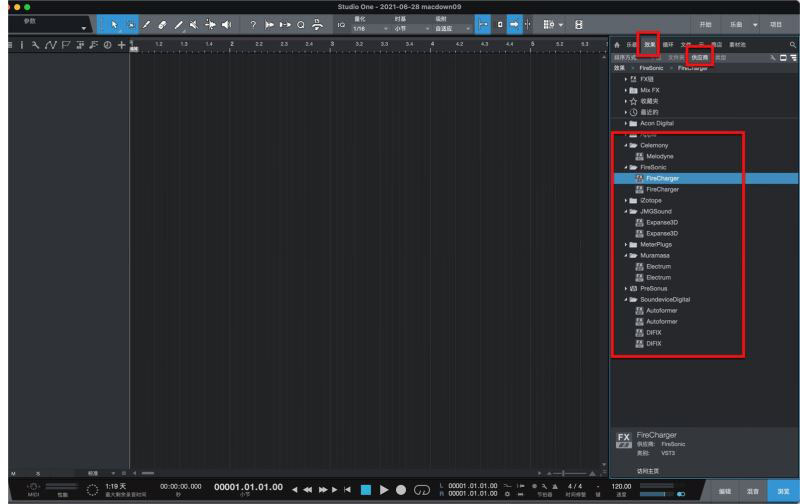Open the 混音 mixer panel
800x504 pixels.
tap(753, 491)
